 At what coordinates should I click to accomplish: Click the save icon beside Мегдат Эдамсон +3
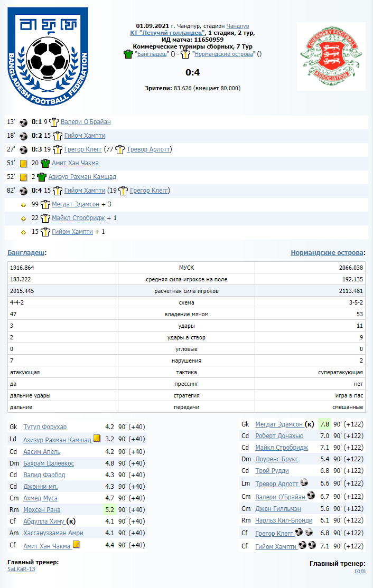pyautogui.click(x=23, y=204)
